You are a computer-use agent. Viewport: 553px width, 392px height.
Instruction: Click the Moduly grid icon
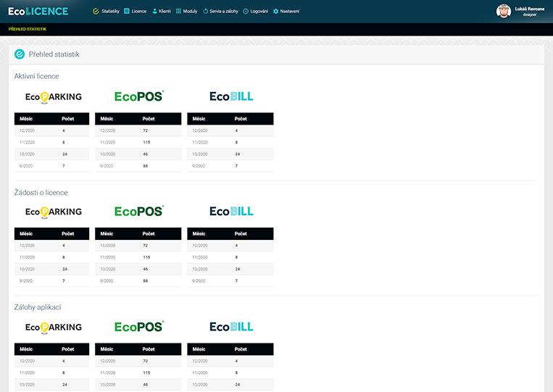point(179,12)
